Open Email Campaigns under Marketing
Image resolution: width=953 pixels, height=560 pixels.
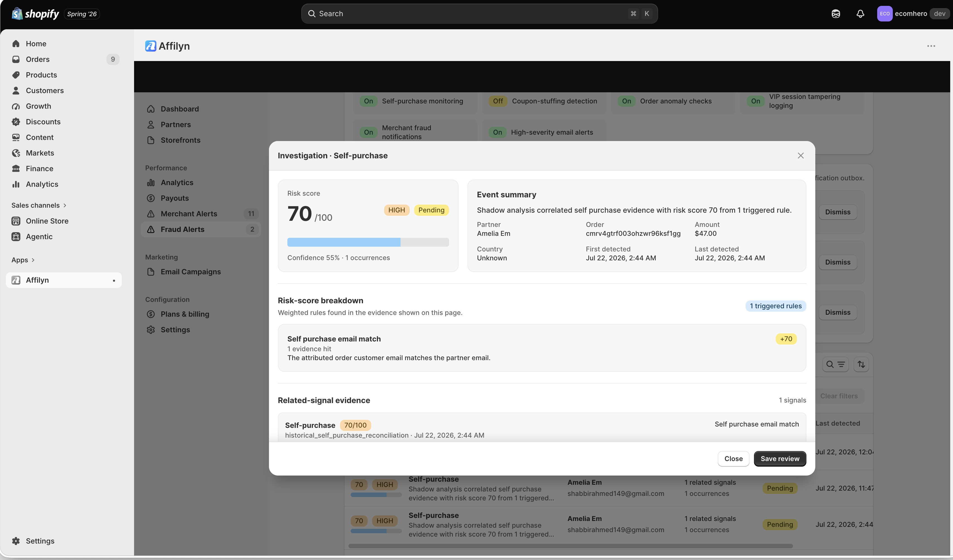pyautogui.click(x=191, y=272)
